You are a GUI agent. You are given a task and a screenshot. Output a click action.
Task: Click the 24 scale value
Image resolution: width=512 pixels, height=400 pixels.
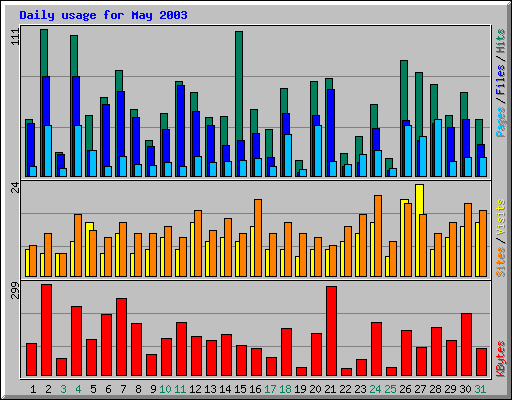16,188
